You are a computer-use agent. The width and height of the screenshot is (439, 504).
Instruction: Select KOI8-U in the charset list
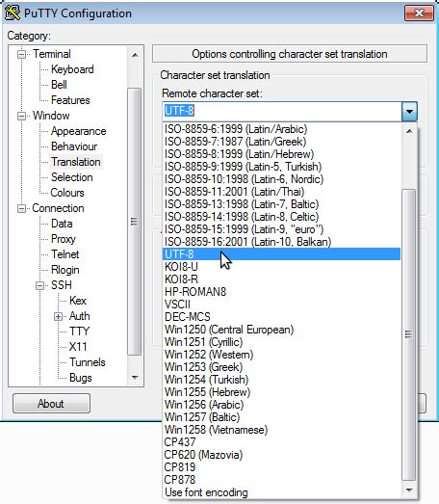point(282,267)
